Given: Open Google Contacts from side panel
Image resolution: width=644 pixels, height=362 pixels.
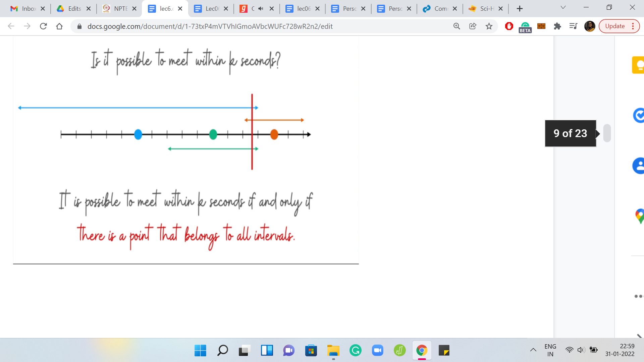Looking at the screenshot, I should (x=639, y=166).
